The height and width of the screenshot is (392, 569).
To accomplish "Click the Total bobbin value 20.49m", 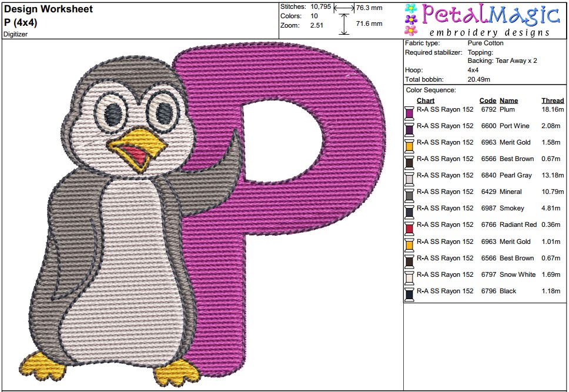I will coord(478,79).
